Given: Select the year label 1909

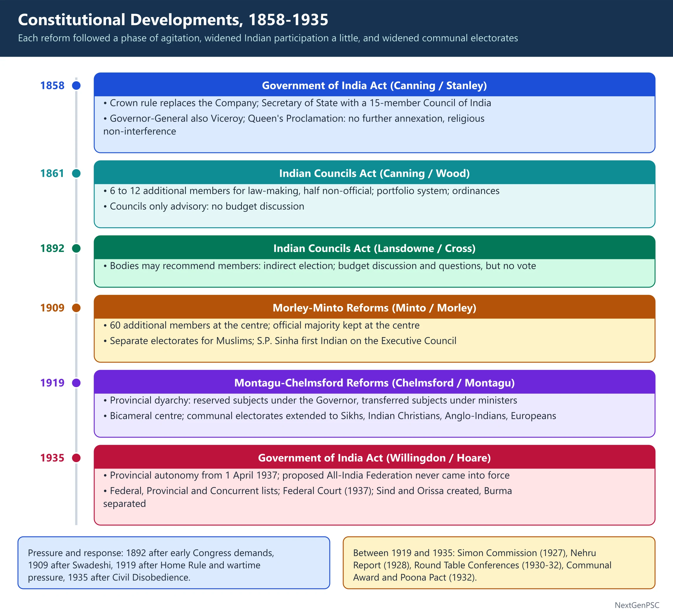Looking at the screenshot, I should (52, 308).
